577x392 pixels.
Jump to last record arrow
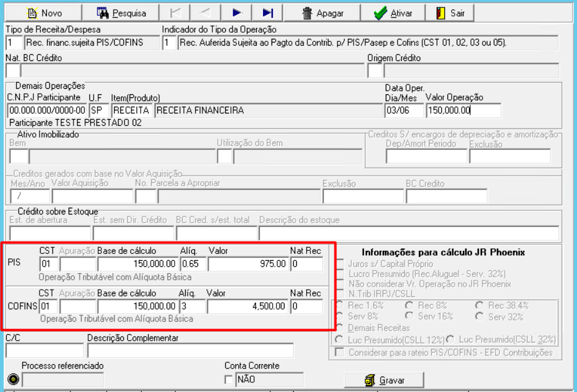(x=268, y=13)
